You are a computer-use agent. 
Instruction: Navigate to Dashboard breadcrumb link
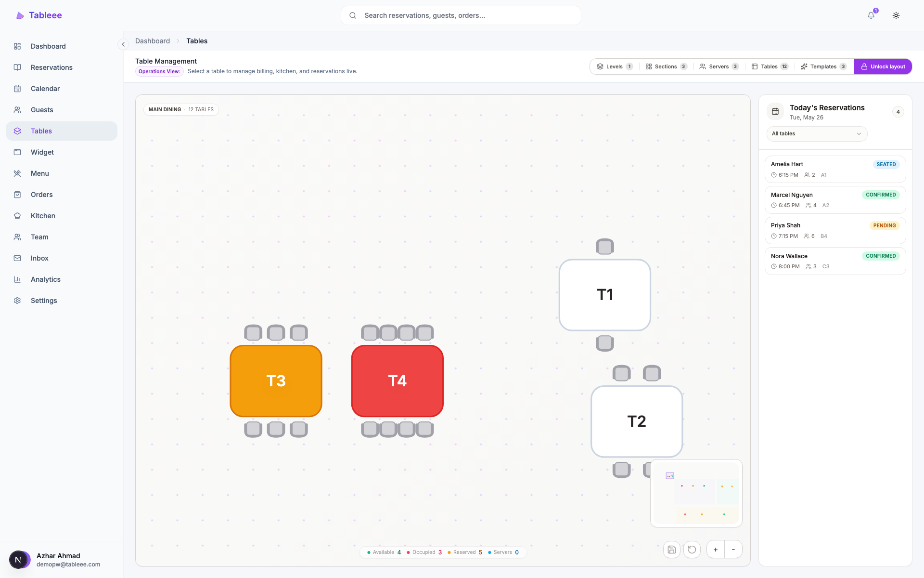pyautogui.click(x=153, y=41)
